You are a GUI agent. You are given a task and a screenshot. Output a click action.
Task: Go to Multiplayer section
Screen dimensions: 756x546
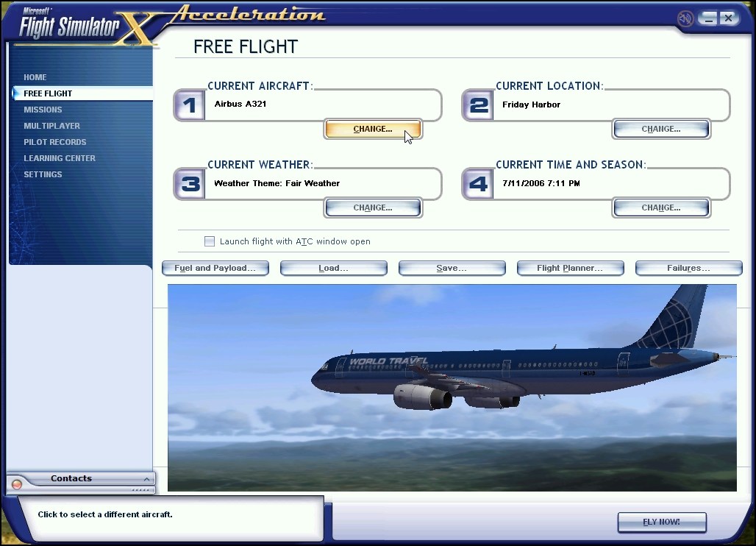tap(51, 126)
